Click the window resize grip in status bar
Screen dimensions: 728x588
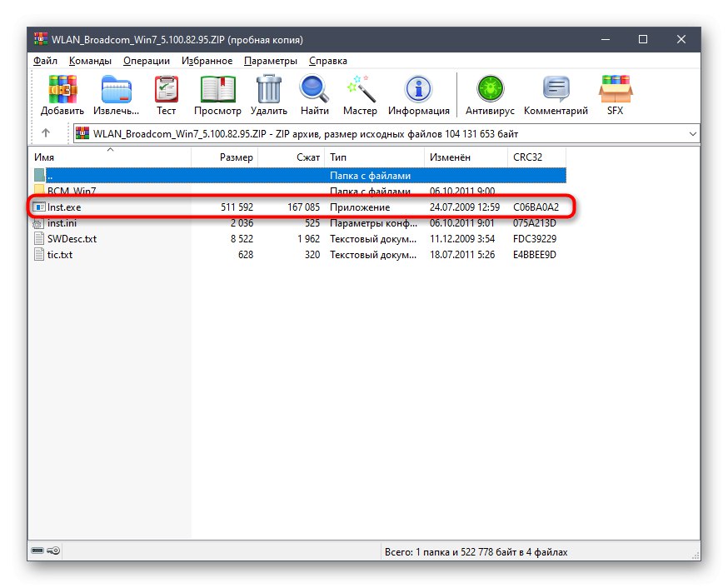pos(696,555)
